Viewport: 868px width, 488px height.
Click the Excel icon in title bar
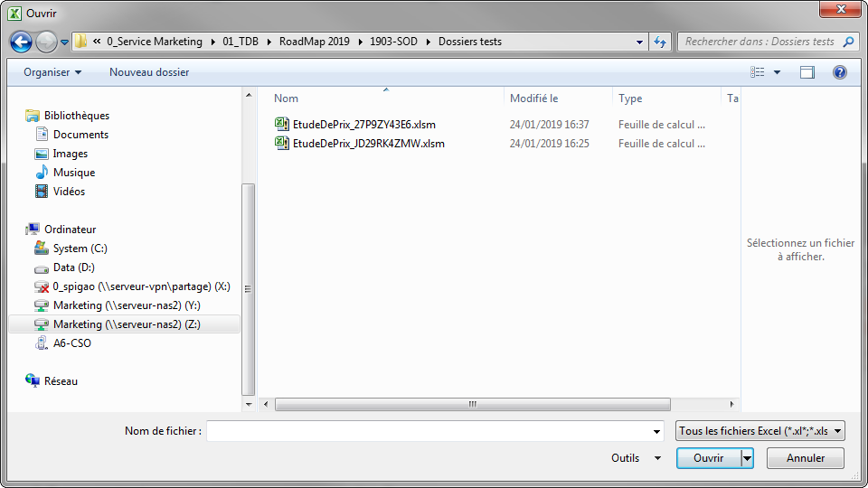point(14,14)
